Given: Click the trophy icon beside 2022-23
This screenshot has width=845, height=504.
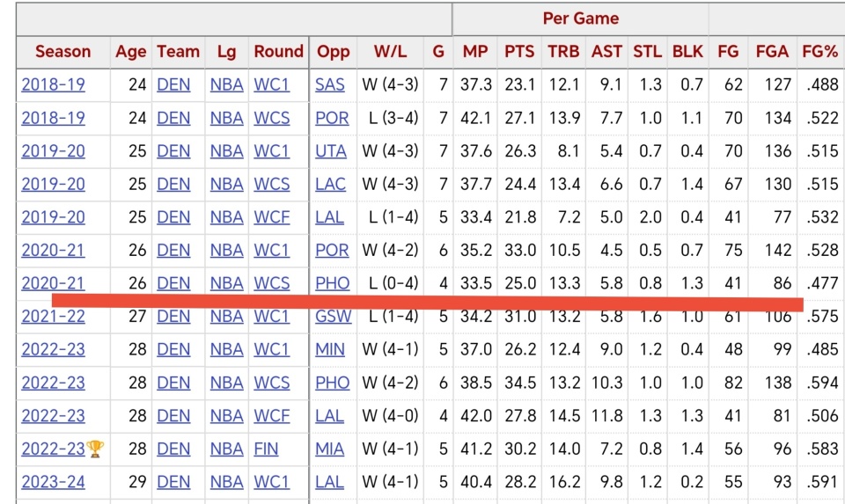Looking at the screenshot, I should click(x=96, y=449).
